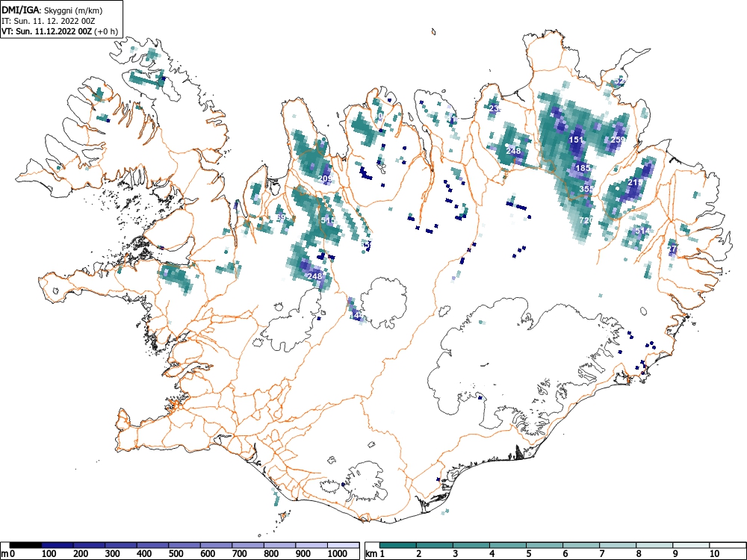This screenshot has width=747, height=560.
Task: Pick the black 0–100 m legend swatch
Action: pos(25,545)
